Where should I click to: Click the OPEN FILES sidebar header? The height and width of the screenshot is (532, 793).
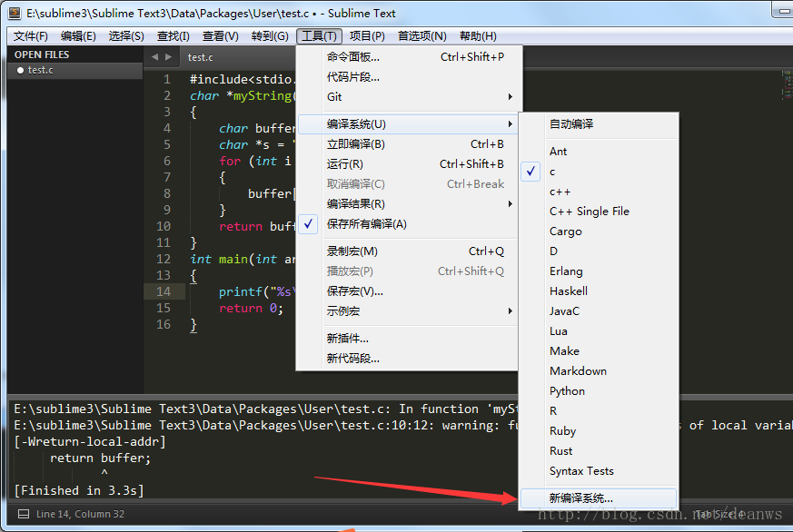[x=42, y=54]
